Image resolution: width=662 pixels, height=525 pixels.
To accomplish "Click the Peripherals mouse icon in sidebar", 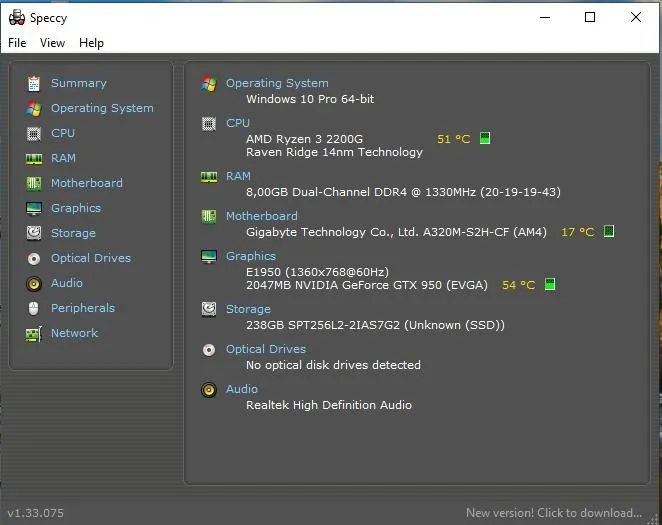I will pyautogui.click(x=33, y=309).
